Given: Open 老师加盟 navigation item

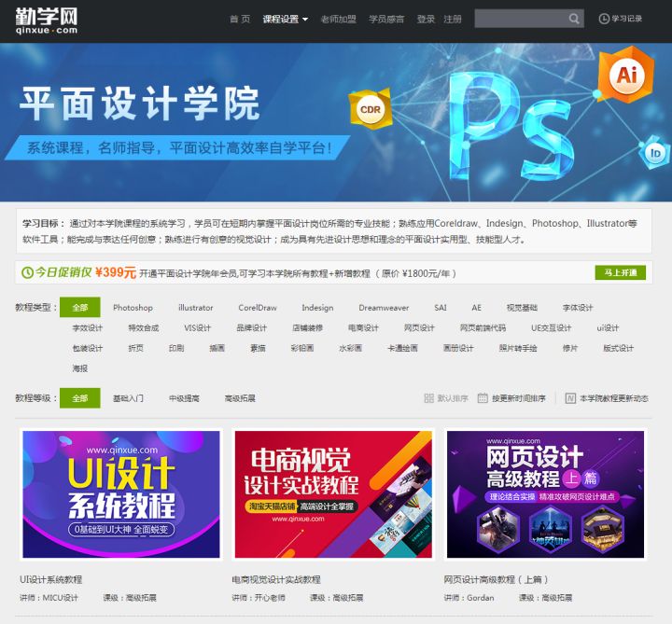Looking at the screenshot, I should 339,19.
